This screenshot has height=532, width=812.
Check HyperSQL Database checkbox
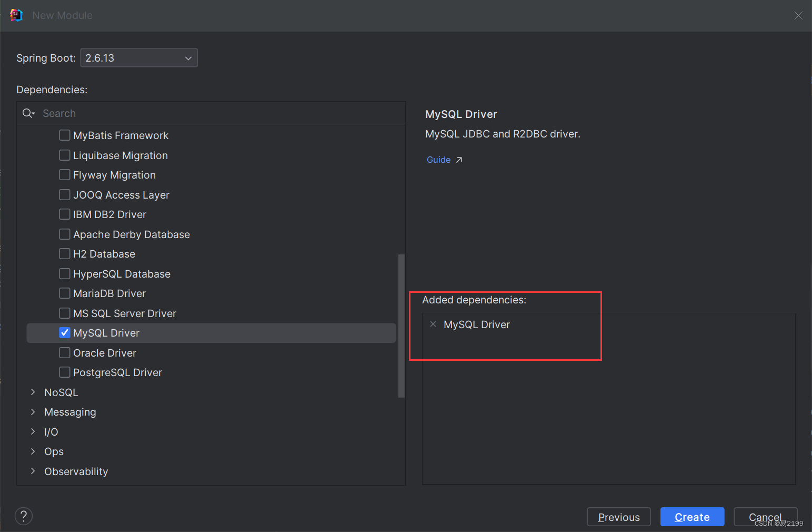point(65,273)
